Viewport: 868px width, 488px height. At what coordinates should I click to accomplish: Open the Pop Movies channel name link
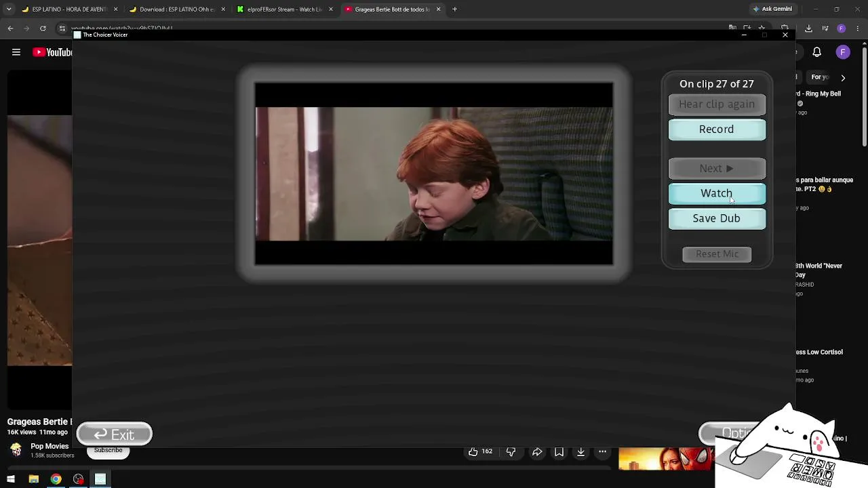click(50, 447)
